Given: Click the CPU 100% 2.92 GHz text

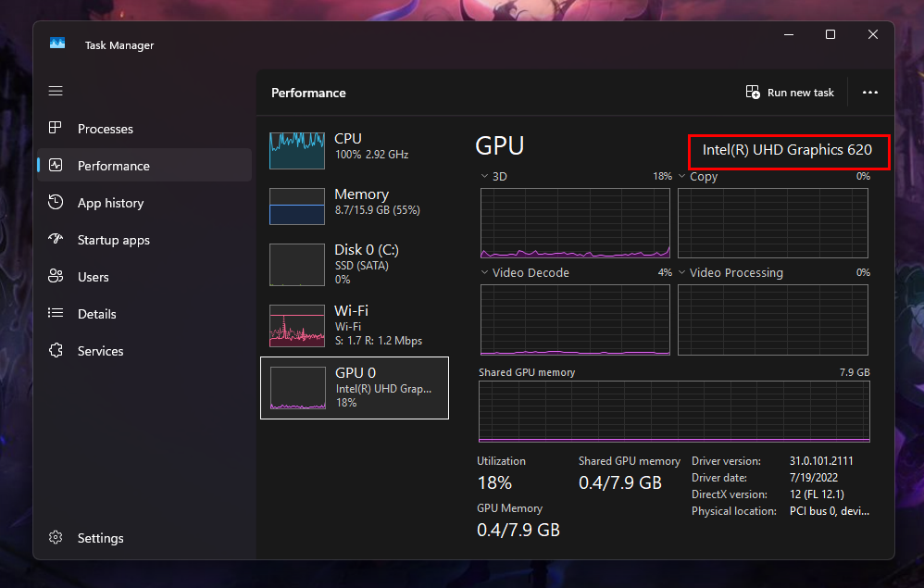Looking at the screenshot, I should click(x=371, y=155).
